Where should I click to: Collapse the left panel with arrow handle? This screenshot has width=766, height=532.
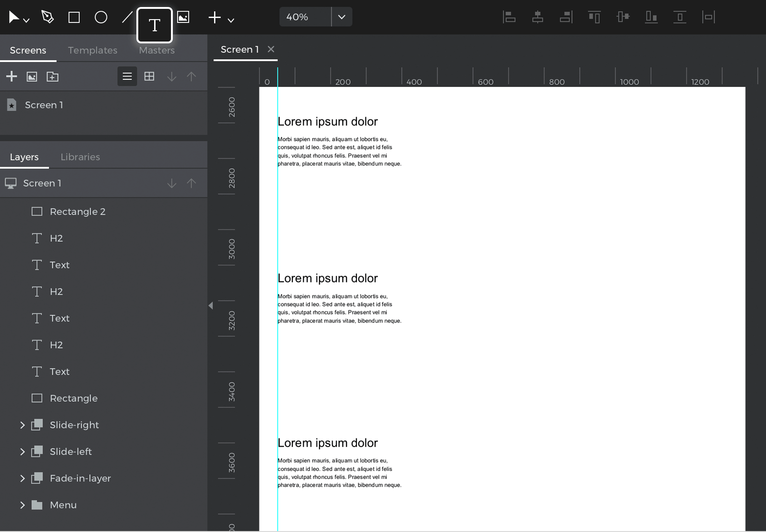211,306
